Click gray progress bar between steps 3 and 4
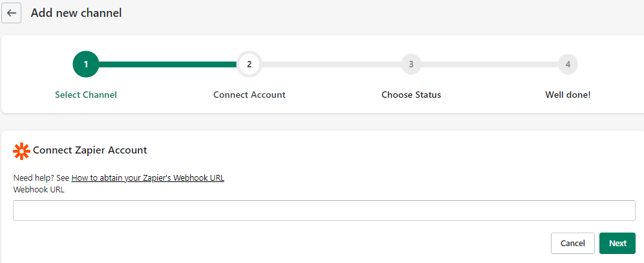Viewport: 644px width, 263px height. (489, 64)
